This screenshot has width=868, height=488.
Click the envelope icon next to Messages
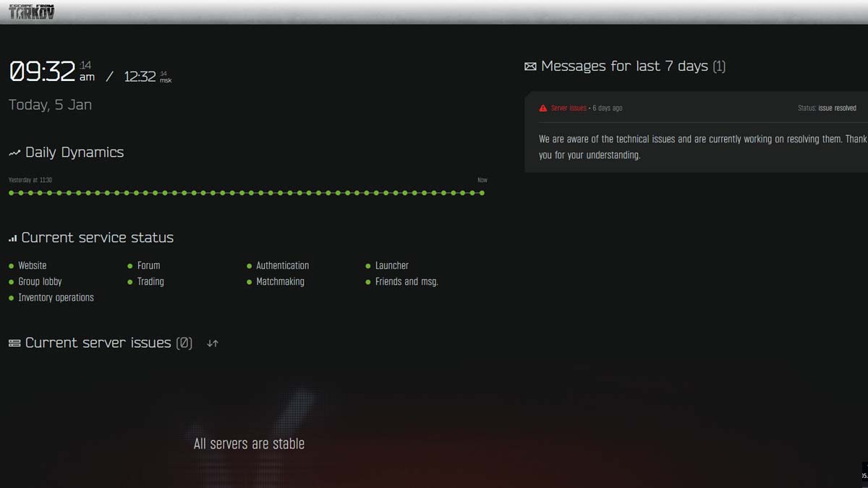click(x=530, y=66)
